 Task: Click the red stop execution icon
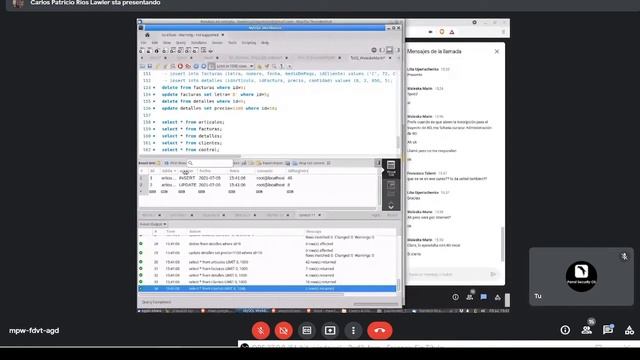coord(180,66)
